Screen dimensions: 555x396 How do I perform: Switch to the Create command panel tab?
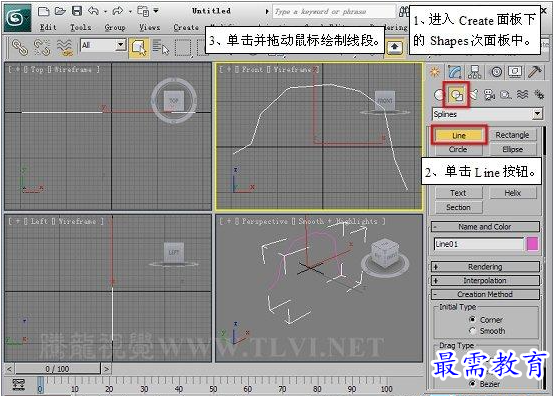click(x=435, y=72)
